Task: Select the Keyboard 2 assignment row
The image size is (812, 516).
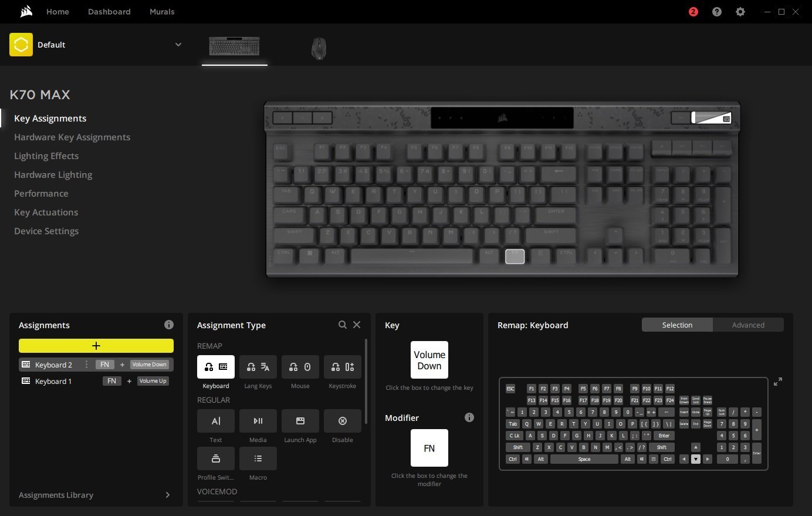Action: 96,365
